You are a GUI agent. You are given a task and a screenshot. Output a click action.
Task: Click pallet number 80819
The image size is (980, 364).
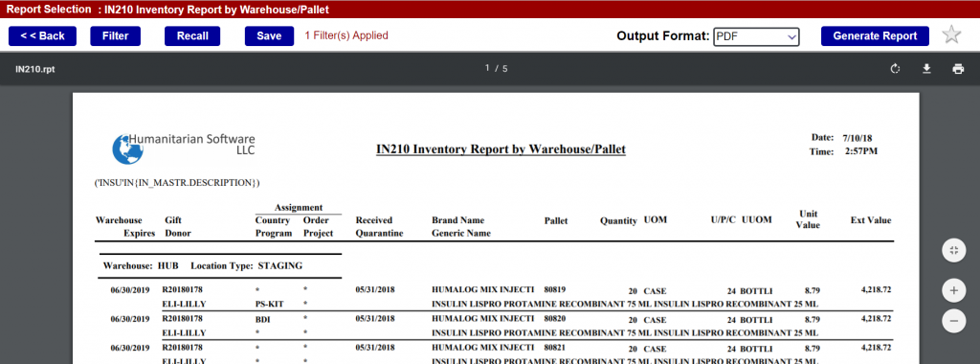tap(554, 289)
